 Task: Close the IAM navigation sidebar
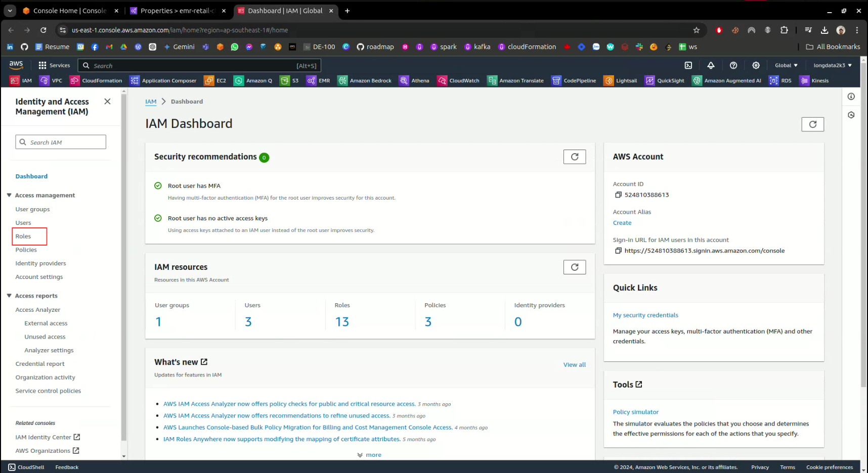(107, 102)
